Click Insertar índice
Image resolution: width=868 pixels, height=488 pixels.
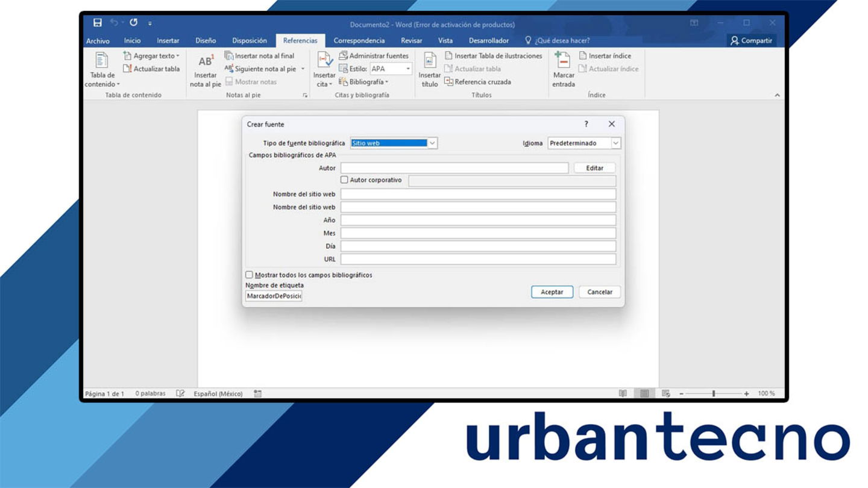(x=605, y=56)
